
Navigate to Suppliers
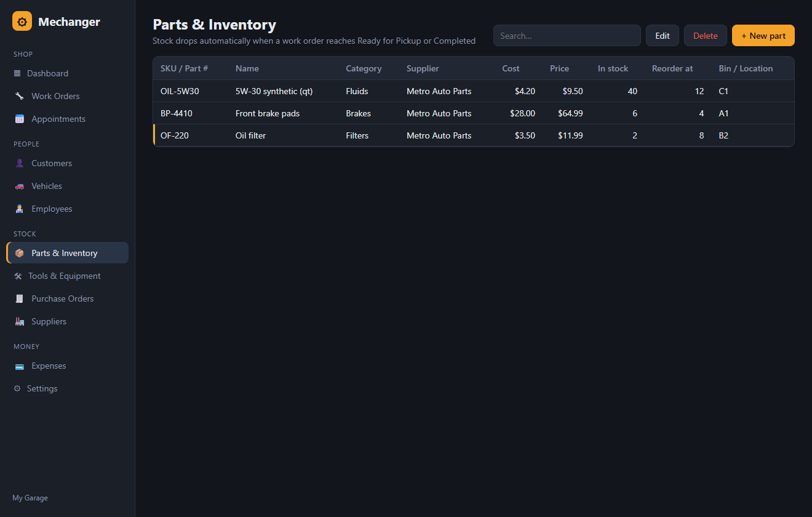[x=68, y=321]
